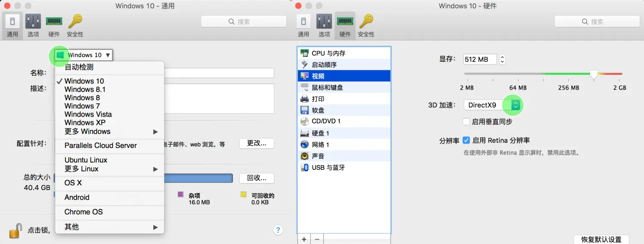Screen dimensions: 644x244
Task: Choose Ubuntu Linux in OS menu
Action: [x=110, y=160]
